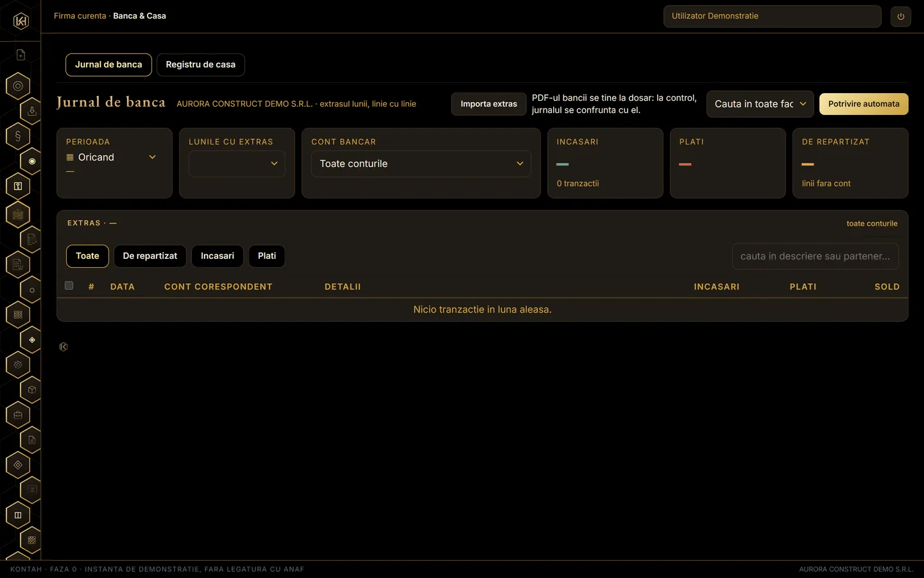Activate the Toate filter chip
Screen dimensions: 924x578
click(x=87, y=256)
